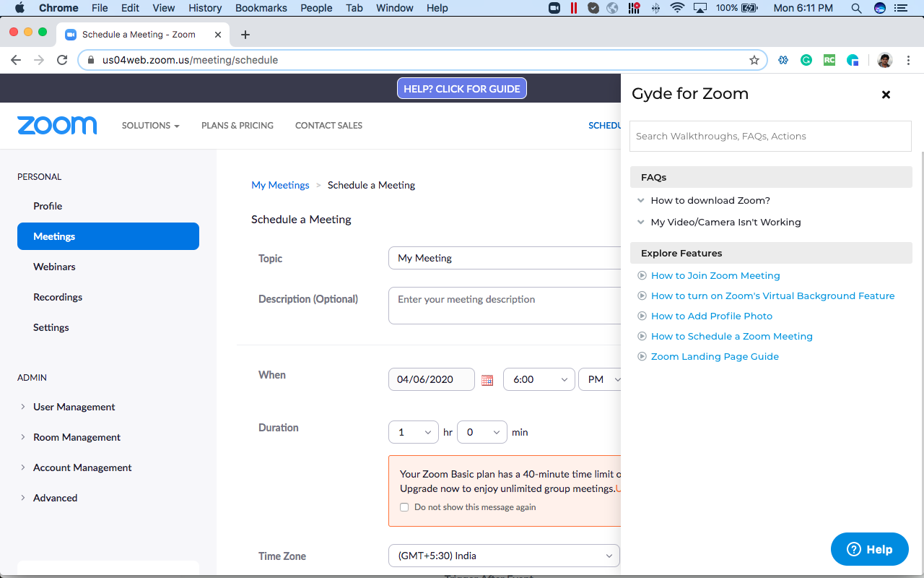This screenshot has width=924, height=578.
Task: Click the Gyde search walkthroughs field
Action: coord(770,136)
